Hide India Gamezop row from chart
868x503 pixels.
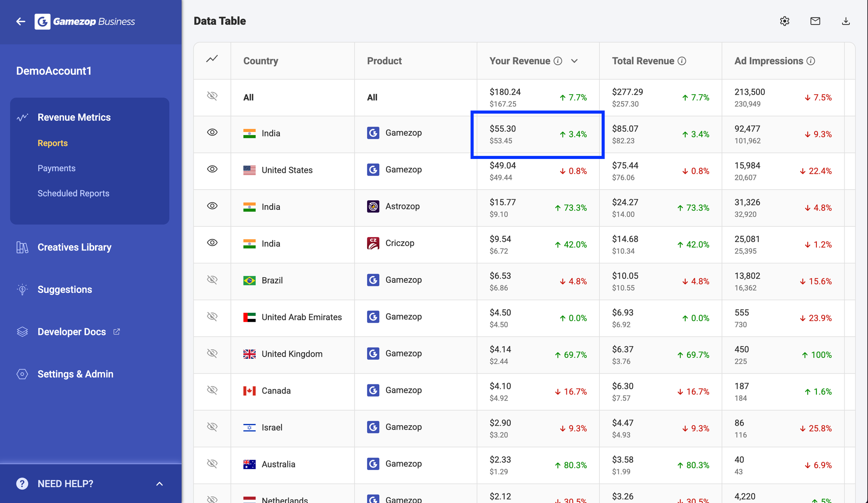(212, 132)
